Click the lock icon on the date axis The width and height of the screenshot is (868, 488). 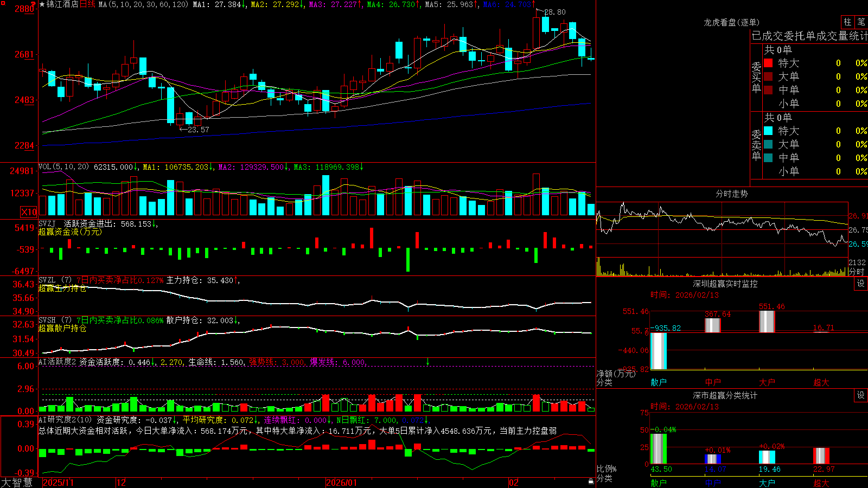(591, 481)
